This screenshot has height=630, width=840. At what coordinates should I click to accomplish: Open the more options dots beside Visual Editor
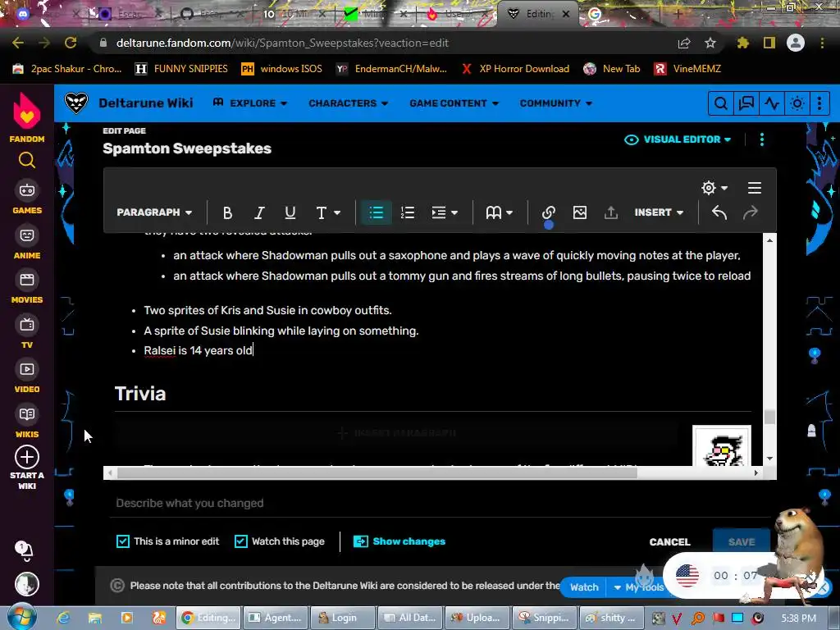(x=762, y=139)
